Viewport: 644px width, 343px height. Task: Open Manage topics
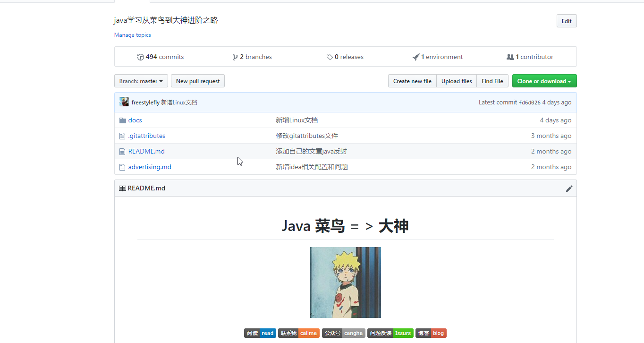coord(132,35)
